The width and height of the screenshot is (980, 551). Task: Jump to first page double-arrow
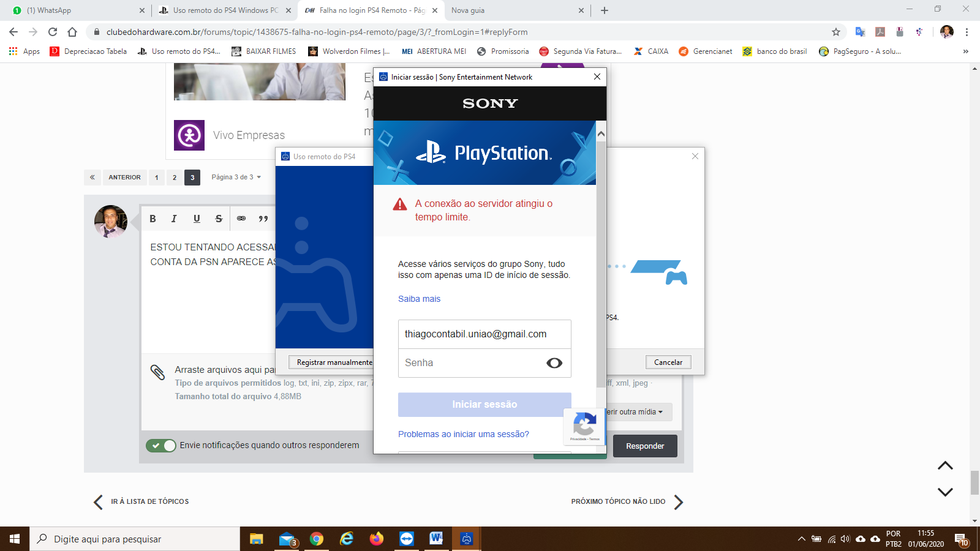click(x=92, y=178)
